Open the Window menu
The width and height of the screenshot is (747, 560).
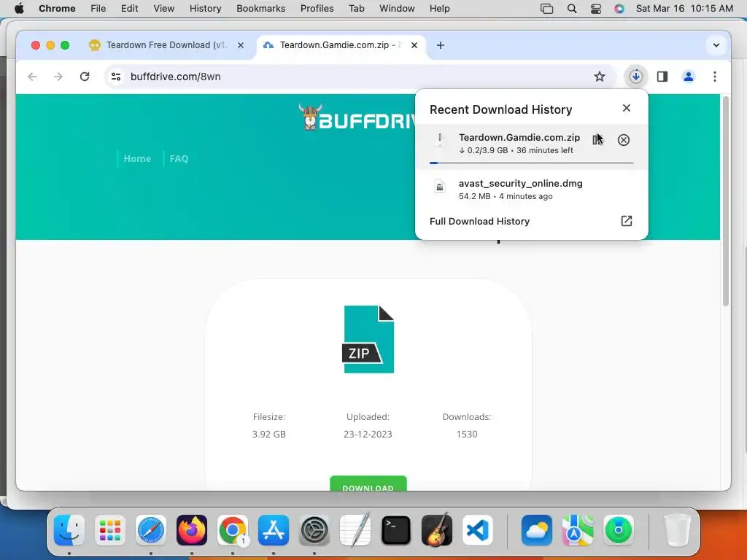coord(396,9)
